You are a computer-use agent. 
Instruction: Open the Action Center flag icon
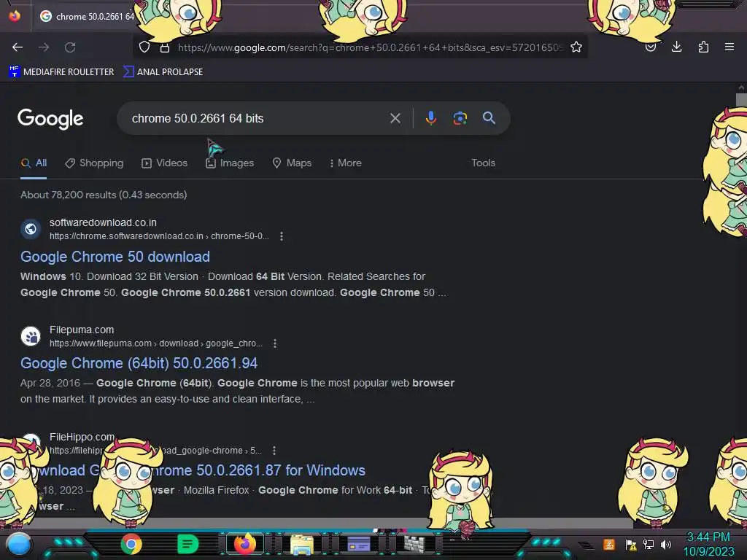(x=631, y=544)
